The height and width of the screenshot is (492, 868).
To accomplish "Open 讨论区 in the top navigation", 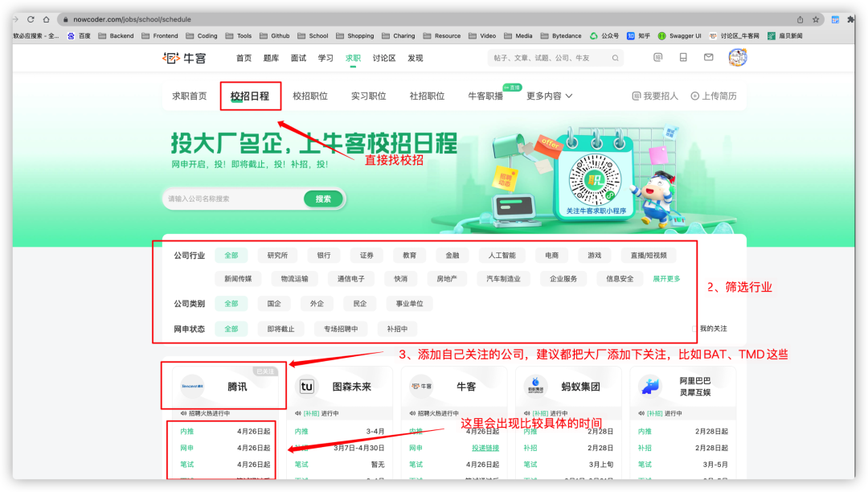I will point(384,58).
